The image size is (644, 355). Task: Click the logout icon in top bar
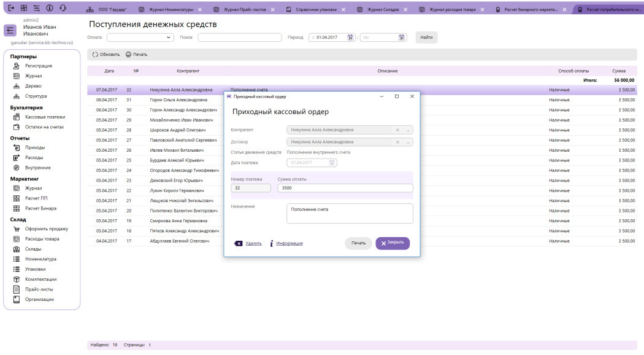coord(11,7)
